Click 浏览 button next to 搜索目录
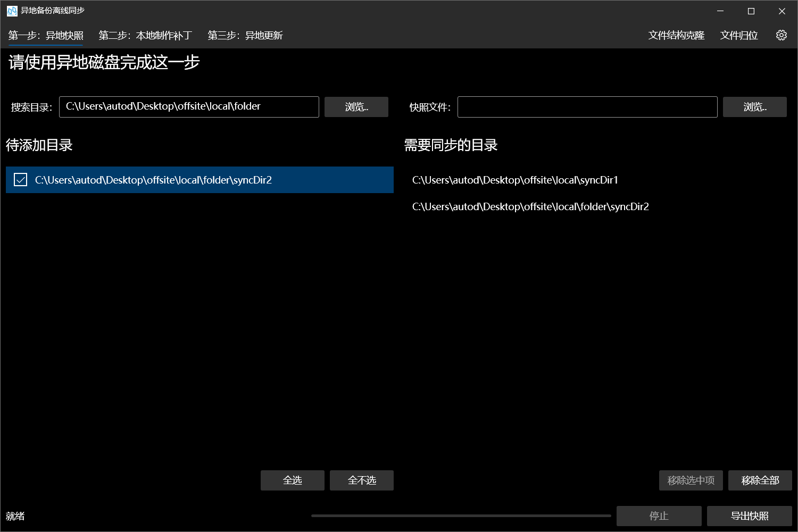Image resolution: width=798 pixels, height=532 pixels. 356,107
